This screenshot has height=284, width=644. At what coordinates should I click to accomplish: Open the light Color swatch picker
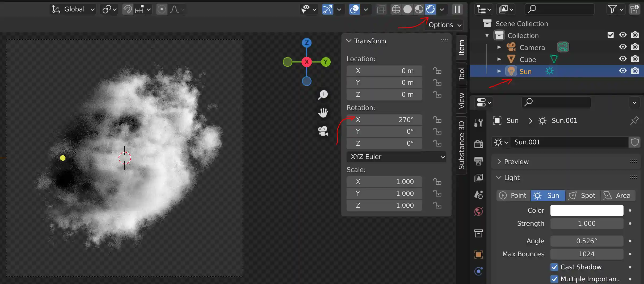586,210
